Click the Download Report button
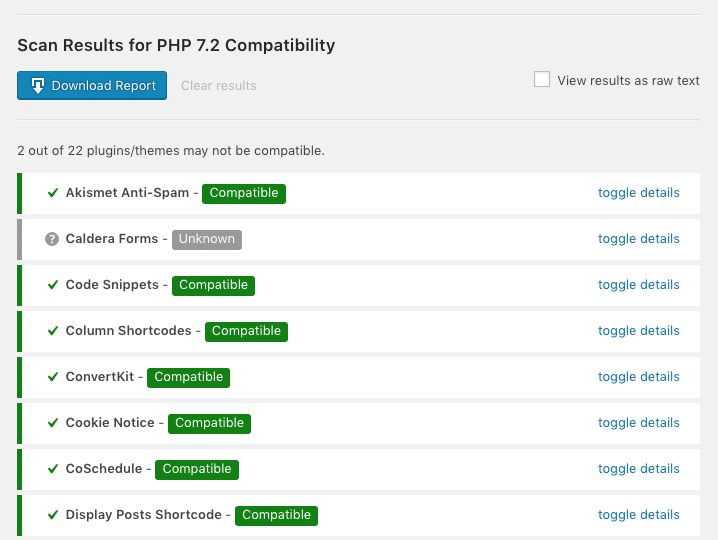This screenshot has height=540, width=718. pyautogui.click(x=92, y=85)
